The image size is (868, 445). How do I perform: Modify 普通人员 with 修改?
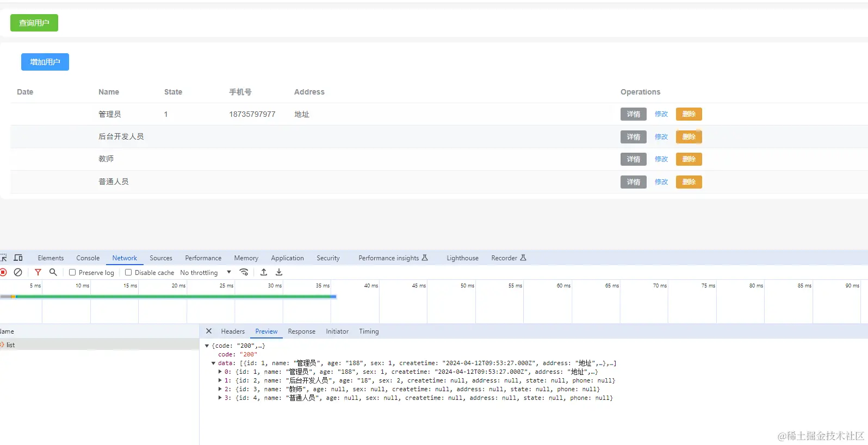(661, 182)
